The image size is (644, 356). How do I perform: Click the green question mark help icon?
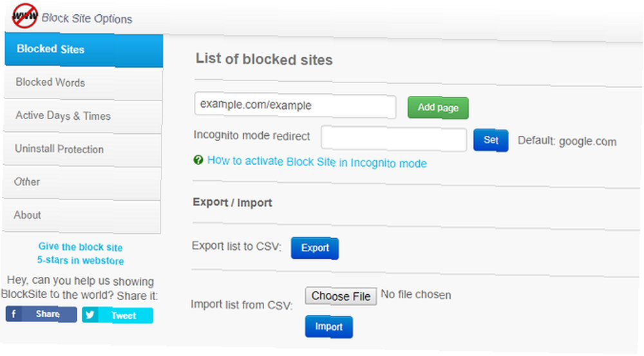pyautogui.click(x=198, y=160)
